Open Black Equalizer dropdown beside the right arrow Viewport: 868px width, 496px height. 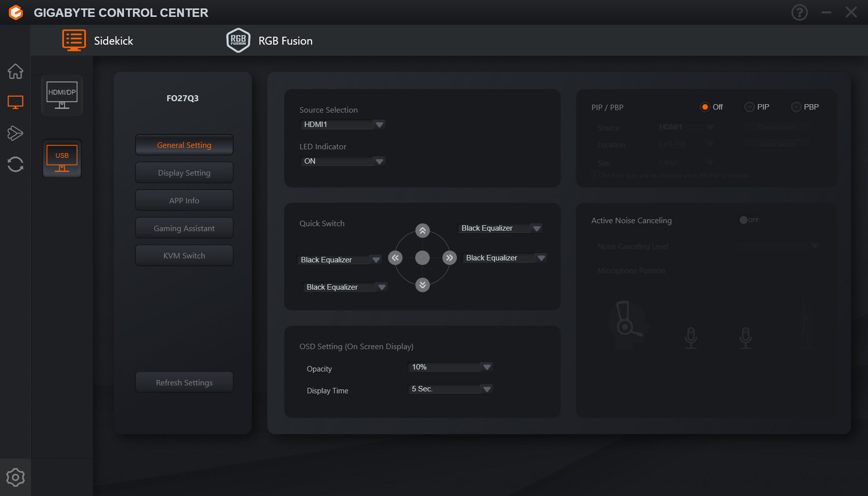[504, 258]
